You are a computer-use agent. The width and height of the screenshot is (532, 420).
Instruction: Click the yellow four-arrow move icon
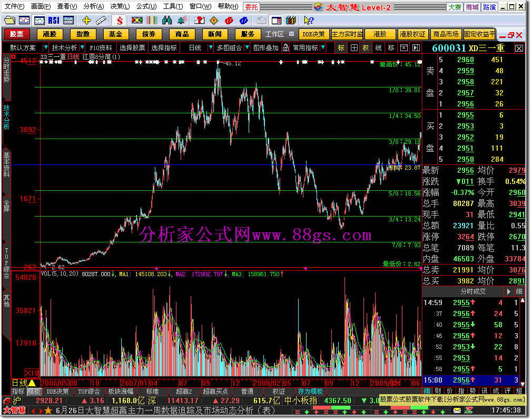pyautogui.click(x=86, y=21)
